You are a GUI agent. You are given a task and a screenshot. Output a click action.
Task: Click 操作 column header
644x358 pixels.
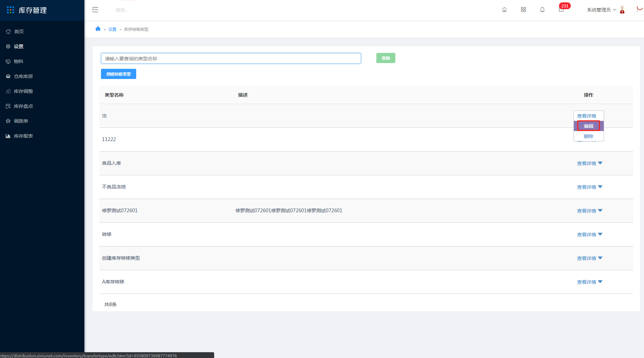(588, 95)
